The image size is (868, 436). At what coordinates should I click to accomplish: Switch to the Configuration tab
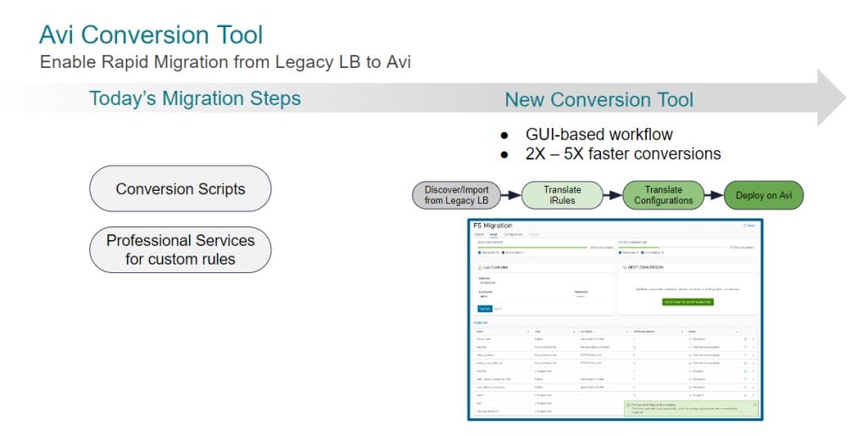coord(513,234)
